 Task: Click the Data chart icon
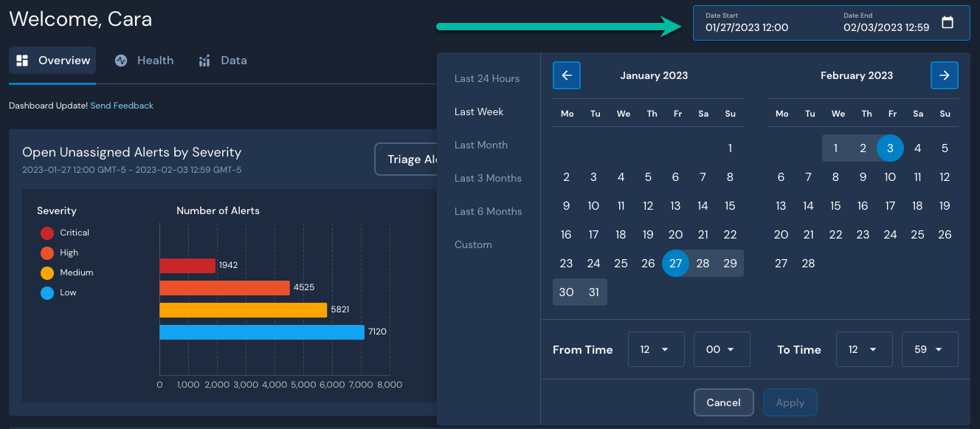[x=204, y=61]
